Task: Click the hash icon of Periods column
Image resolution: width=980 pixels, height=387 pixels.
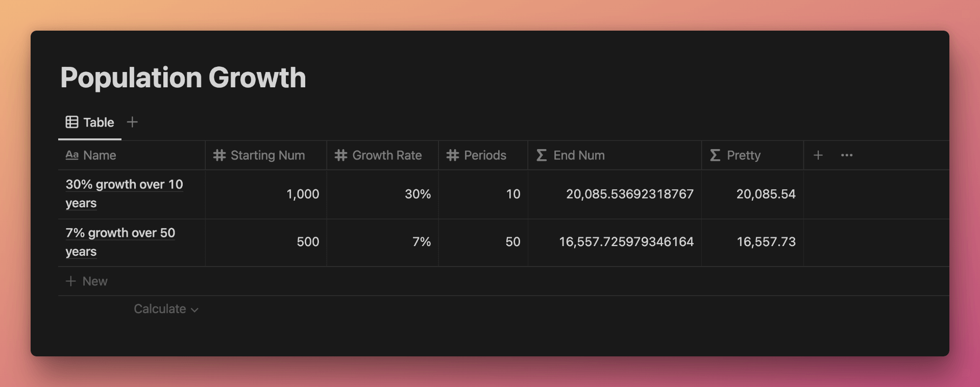Action: pyautogui.click(x=453, y=155)
